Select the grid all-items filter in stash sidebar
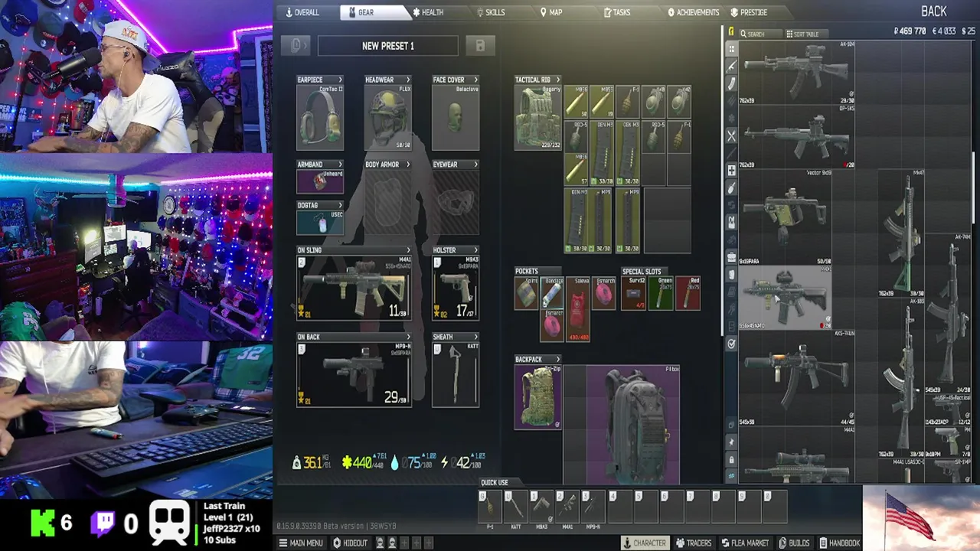Viewport: 980px width, 551px height. (x=731, y=49)
